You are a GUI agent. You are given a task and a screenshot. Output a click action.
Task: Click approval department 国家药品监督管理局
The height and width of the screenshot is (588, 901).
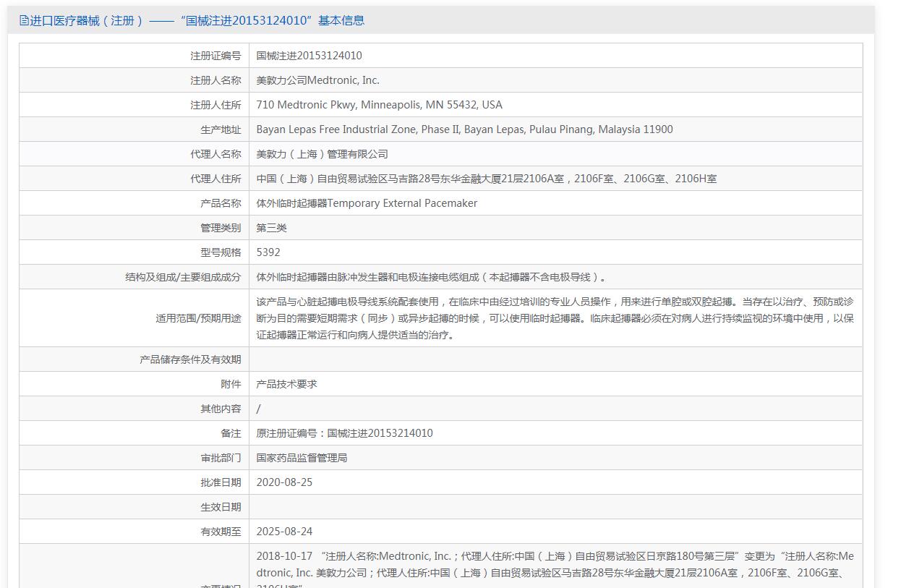[x=302, y=458]
